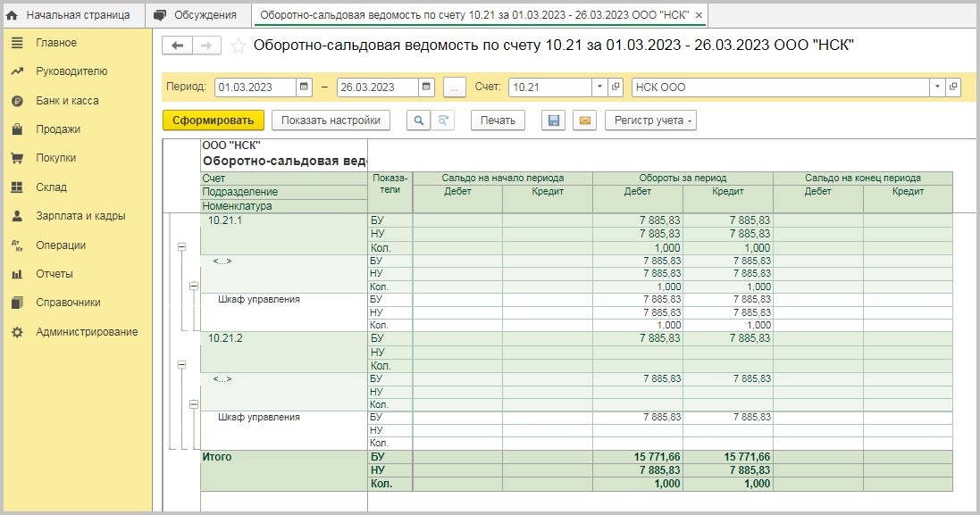Image resolution: width=980 pixels, height=515 pixels.
Task: Click the period selection ellipsis button
Action: click(x=455, y=87)
